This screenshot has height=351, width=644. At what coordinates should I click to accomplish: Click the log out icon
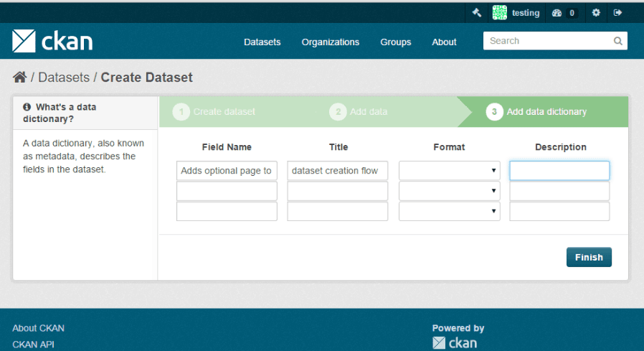pyautogui.click(x=617, y=13)
